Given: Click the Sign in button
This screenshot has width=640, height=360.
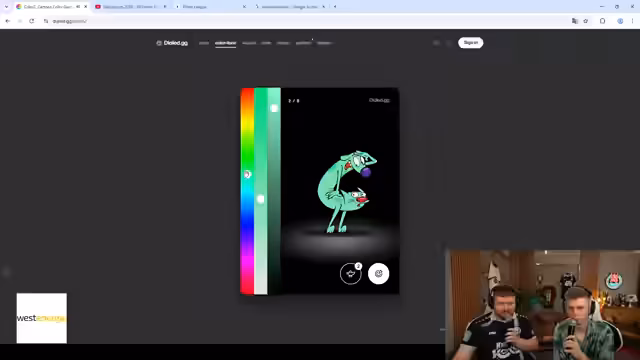Looking at the screenshot, I should tap(470, 42).
